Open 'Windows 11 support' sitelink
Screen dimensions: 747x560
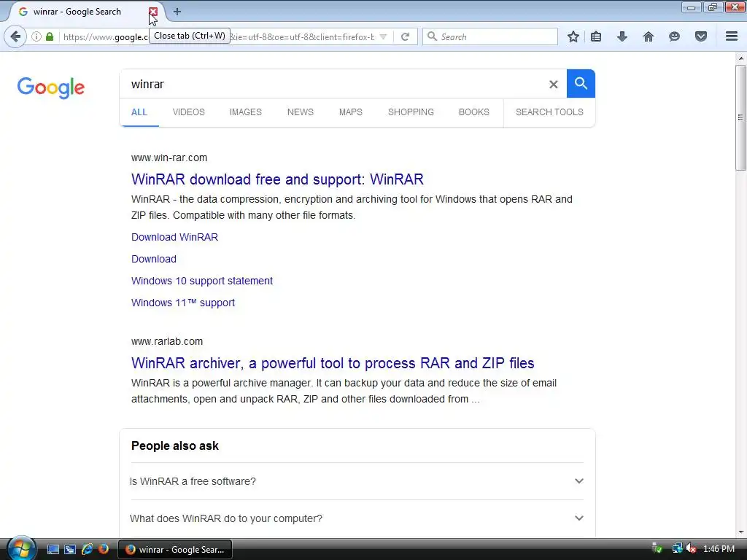pos(183,303)
